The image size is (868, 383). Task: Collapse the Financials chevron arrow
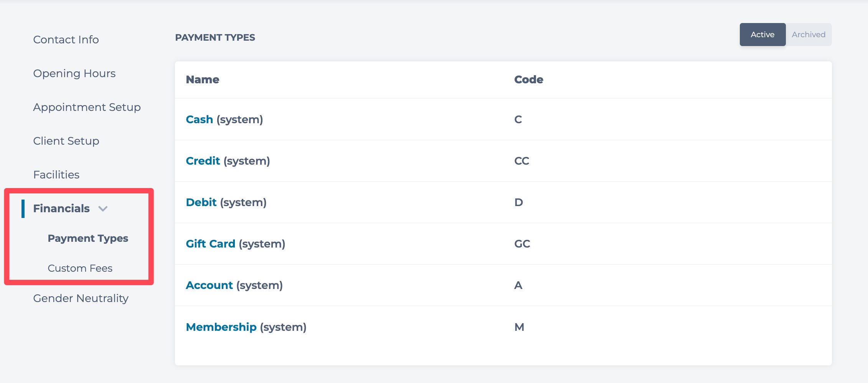(103, 209)
